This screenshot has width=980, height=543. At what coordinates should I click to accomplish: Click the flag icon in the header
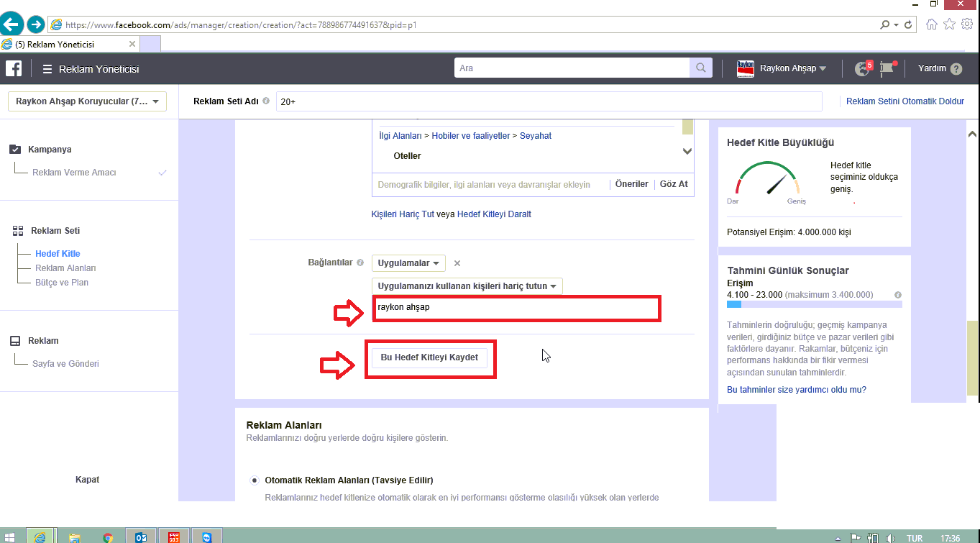click(x=887, y=68)
